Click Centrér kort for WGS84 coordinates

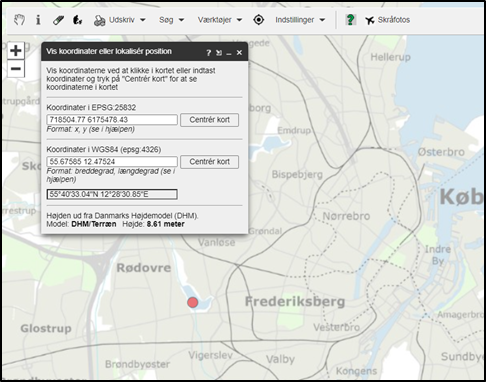(x=209, y=162)
